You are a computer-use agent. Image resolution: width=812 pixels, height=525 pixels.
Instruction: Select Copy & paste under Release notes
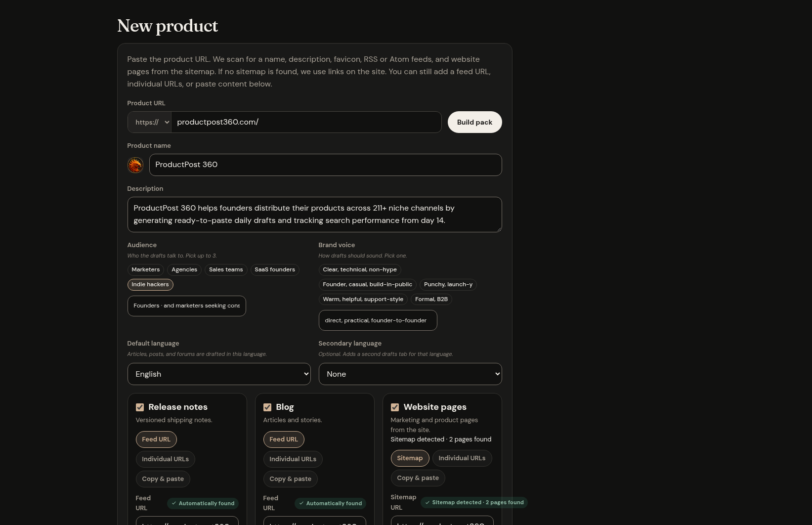163,479
